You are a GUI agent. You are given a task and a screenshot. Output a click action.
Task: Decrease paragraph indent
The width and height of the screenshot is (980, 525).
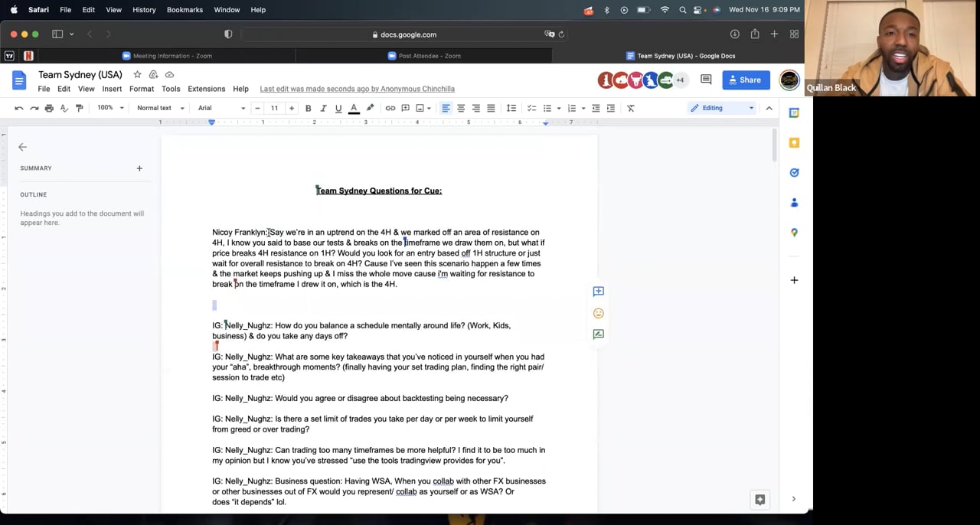point(596,108)
